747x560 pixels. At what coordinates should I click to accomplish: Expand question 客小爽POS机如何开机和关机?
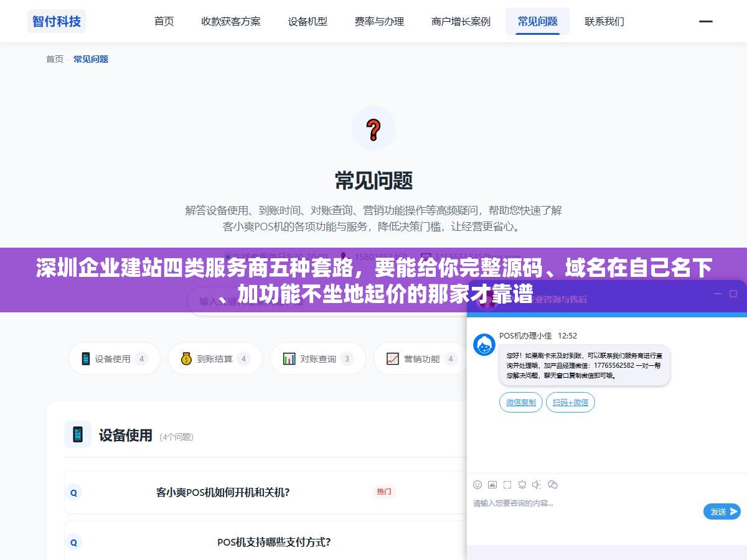266,492
